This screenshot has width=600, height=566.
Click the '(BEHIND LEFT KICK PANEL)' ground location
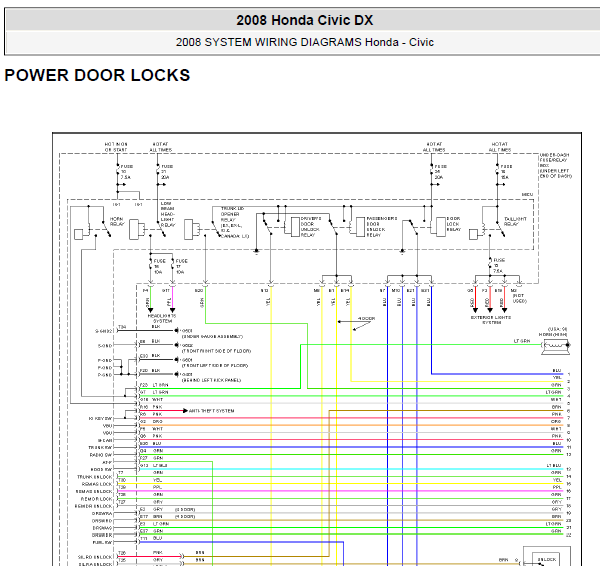pos(212,380)
